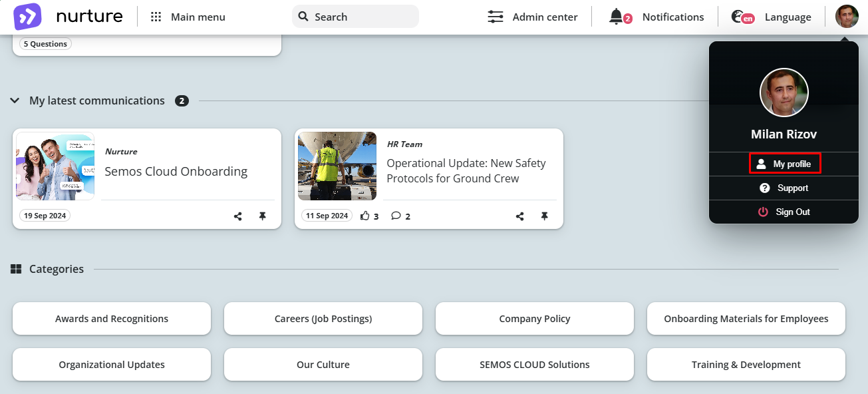This screenshot has width=868, height=394.
Task: Share the Semos Cloud Onboarding post
Action: [238, 216]
